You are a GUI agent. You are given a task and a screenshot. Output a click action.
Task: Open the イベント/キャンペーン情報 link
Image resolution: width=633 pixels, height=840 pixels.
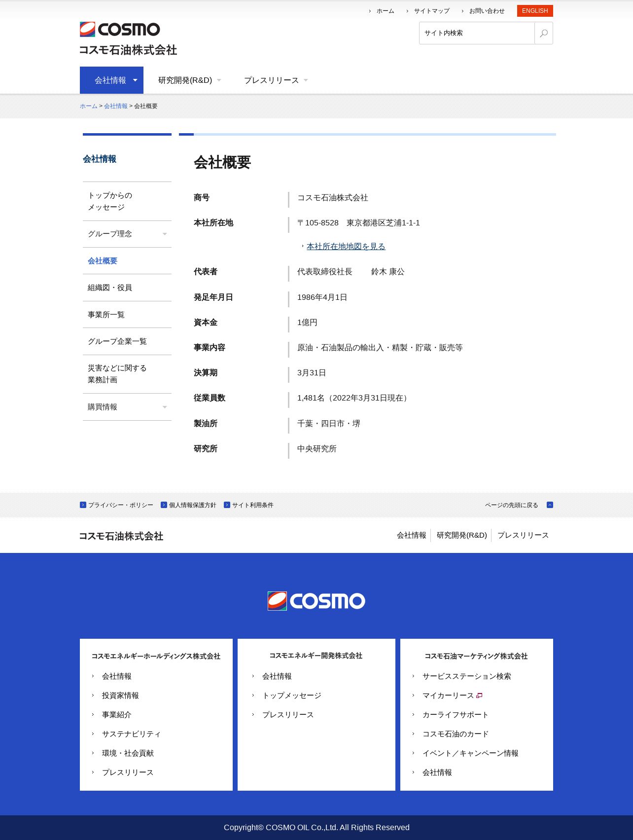(470, 753)
